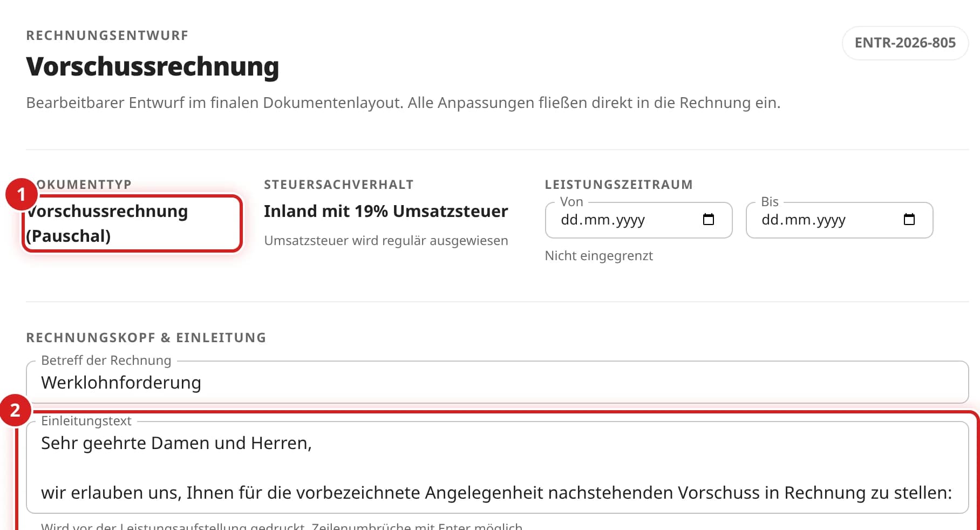Viewport: 980px width, 530px height.
Task: Click into the Einleitungstext textarea
Action: click(x=498, y=467)
